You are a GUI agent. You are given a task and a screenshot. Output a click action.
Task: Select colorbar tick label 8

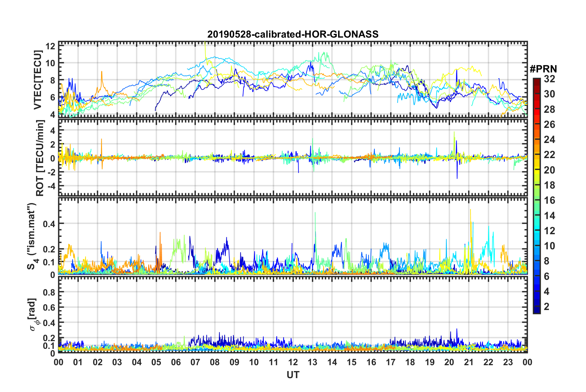click(x=547, y=261)
